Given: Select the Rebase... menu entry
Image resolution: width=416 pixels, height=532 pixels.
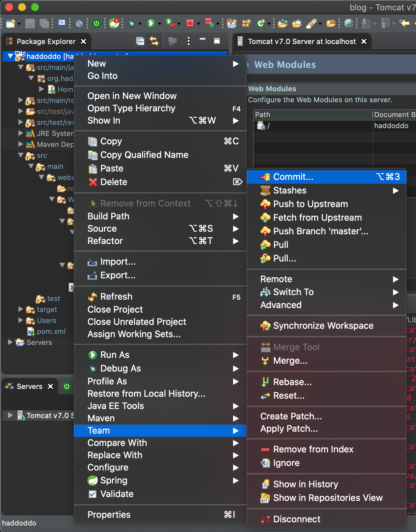Looking at the screenshot, I should [x=326, y=382].
